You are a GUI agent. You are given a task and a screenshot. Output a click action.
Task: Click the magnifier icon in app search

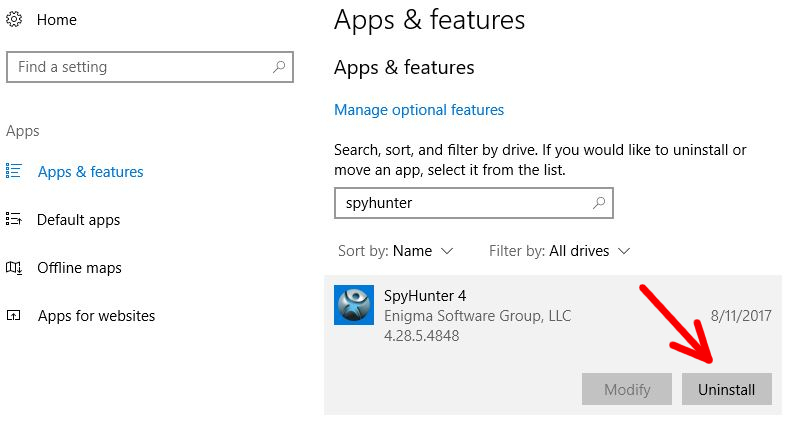[599, 203]
